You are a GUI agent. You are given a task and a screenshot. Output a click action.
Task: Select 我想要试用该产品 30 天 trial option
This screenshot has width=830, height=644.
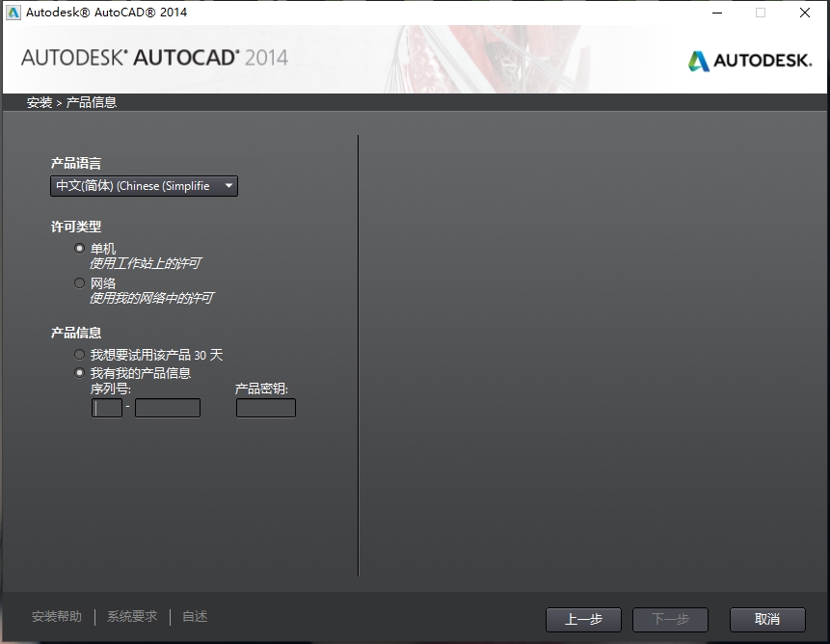80,355
